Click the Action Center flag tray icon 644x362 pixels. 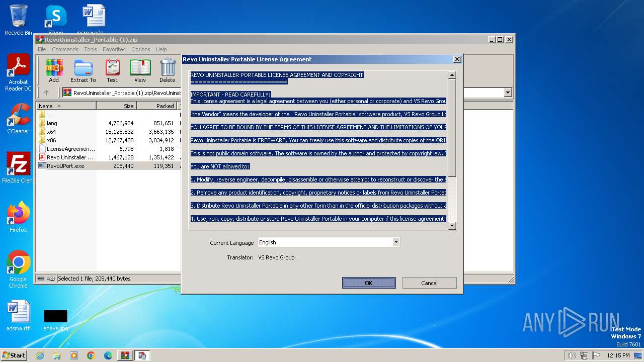pyautogui.click(x=596, y=355)
